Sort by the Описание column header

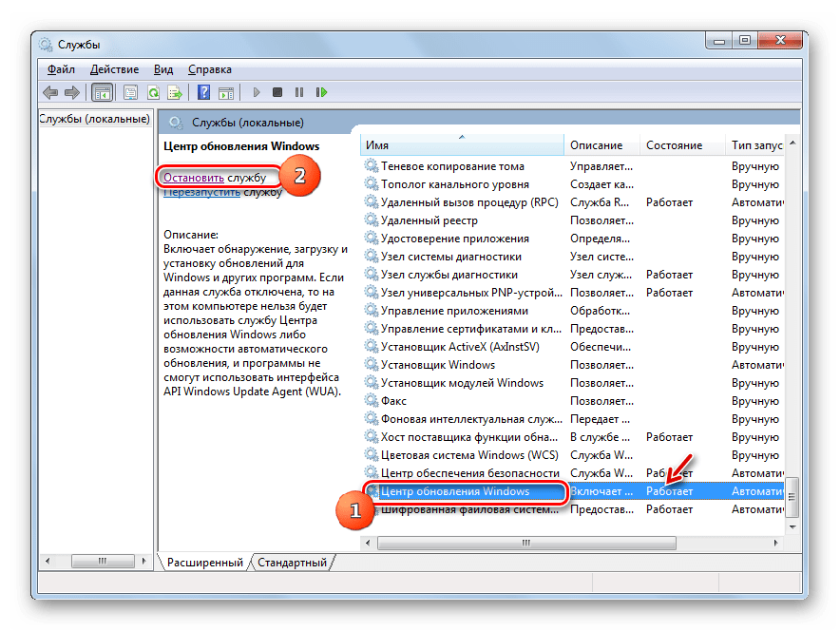(x=602, y=145)
